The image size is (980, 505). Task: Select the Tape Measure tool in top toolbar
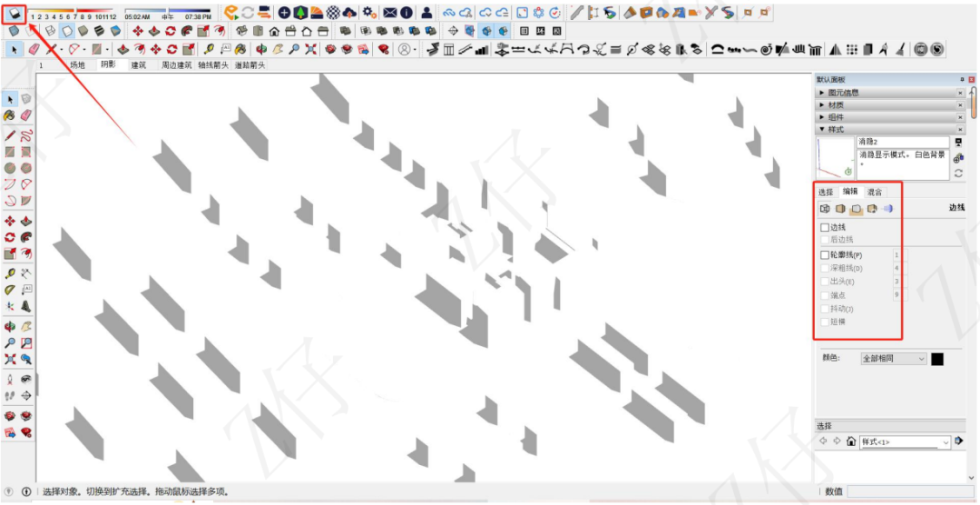[x=208, y=49]
